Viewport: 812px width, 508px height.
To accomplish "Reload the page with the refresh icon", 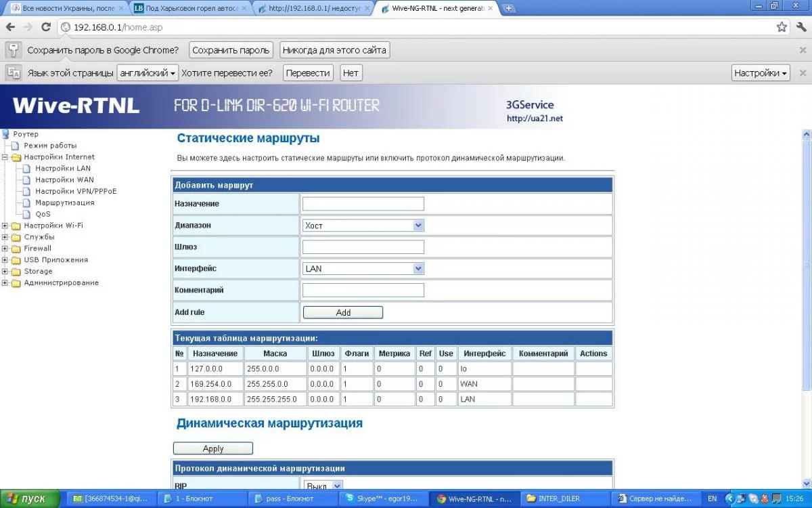I will click(46, 27).
